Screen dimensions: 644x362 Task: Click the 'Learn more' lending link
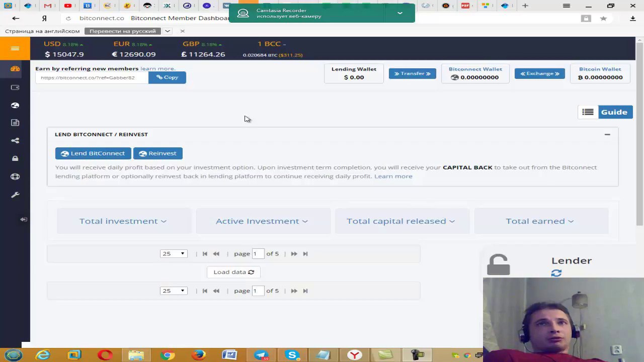click(x=393, y=176)
